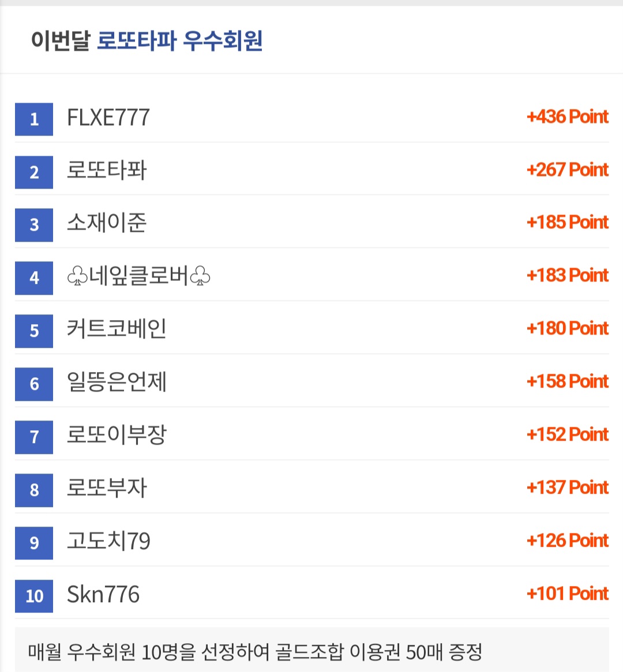Click the +436 Point score
The image size is (623, 672).
(567, 117)
